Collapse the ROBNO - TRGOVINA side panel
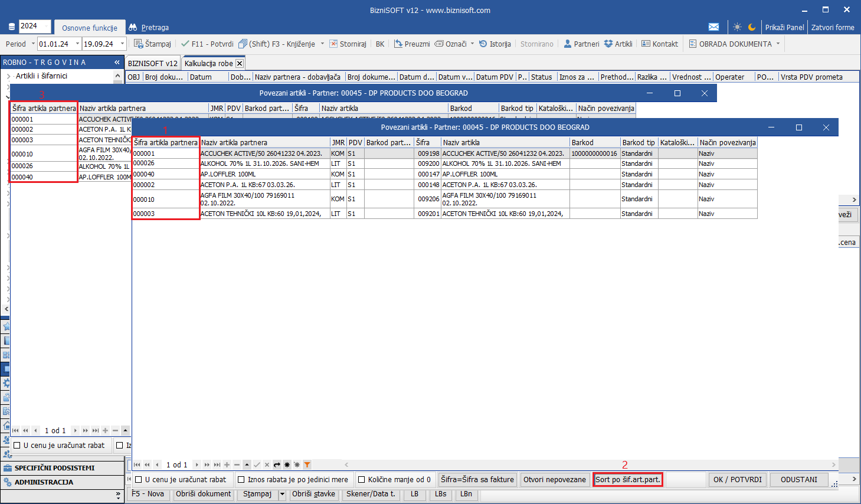The image size is (861, 504). pyautogui.click(x=117, y=62)
